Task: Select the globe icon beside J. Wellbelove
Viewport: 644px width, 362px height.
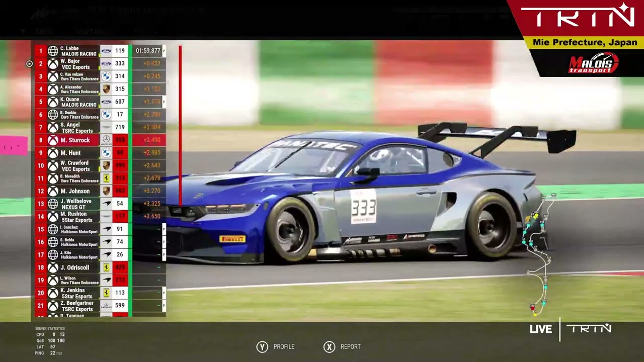Action: [53, 204]
